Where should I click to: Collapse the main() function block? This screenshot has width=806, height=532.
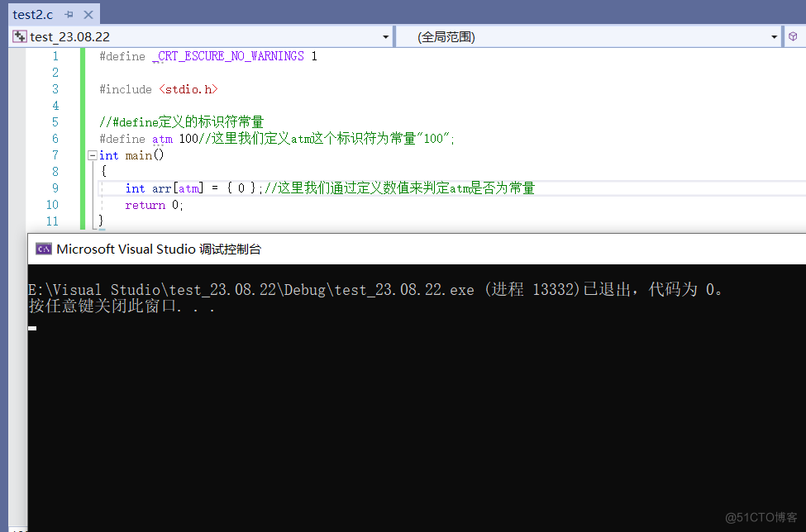(x=93, y=155)
